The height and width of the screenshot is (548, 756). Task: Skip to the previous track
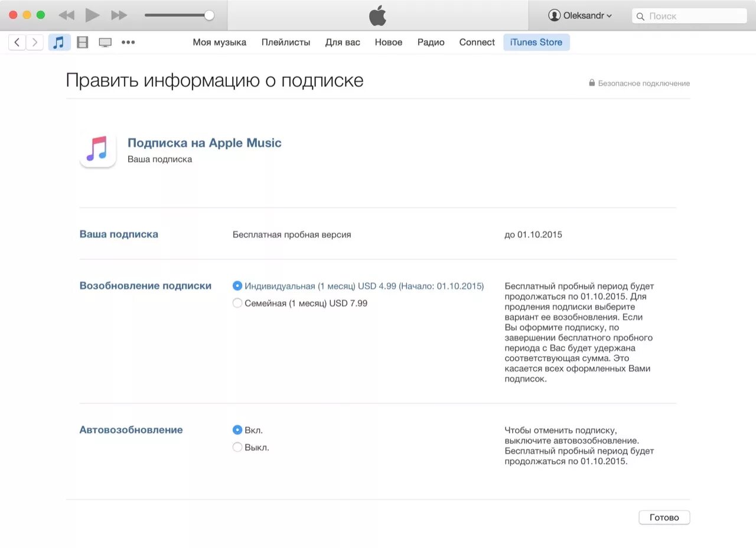tap(66, 15)
